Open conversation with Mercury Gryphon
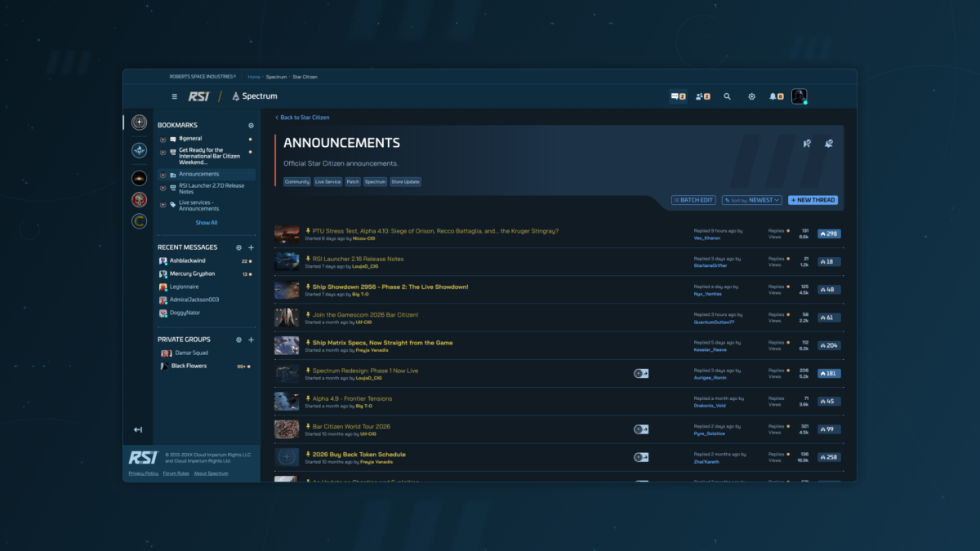The image size is (980, 551). coord(206,273)
